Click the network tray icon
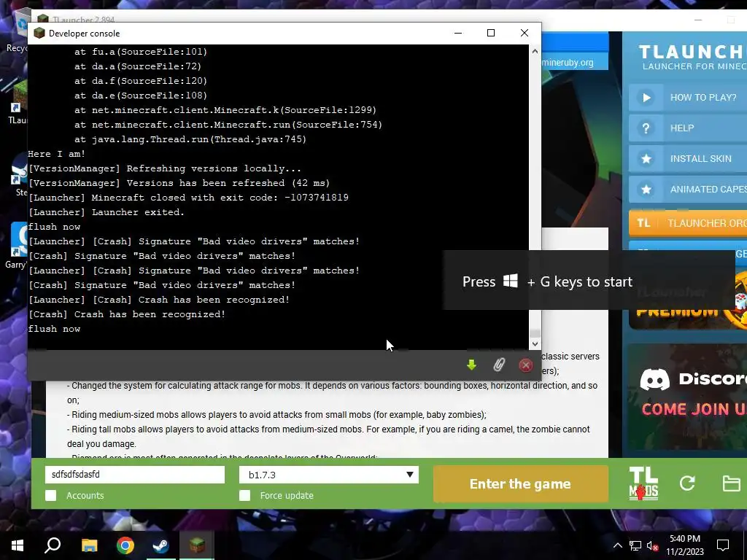This screenshot has width=747, height=560. [x=635, y=545]
